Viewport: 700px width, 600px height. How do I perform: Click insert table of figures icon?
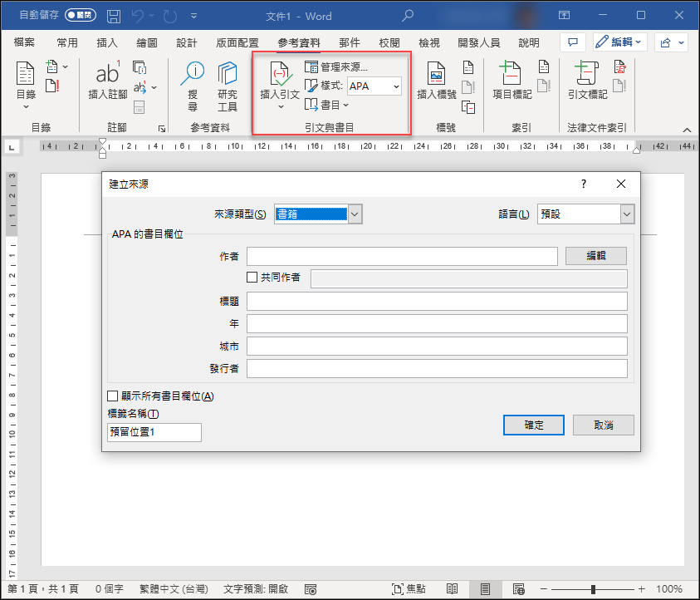[x=468, y=67]
